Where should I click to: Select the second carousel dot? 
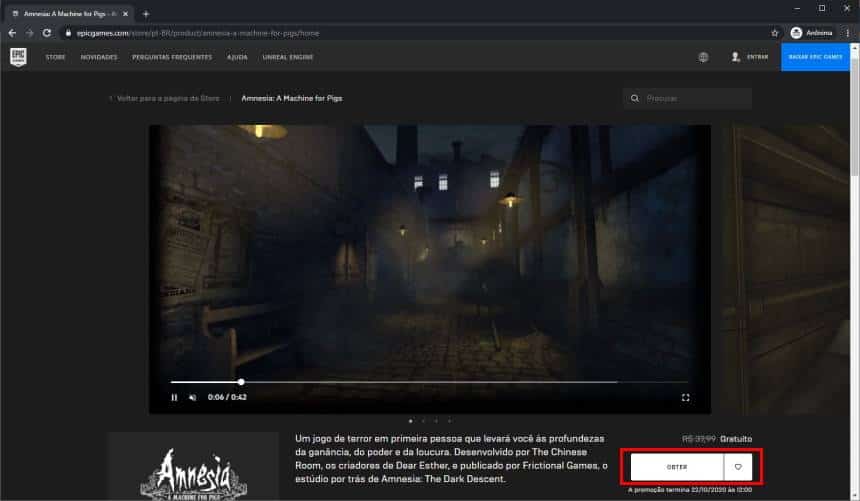(x=423, y=421)
